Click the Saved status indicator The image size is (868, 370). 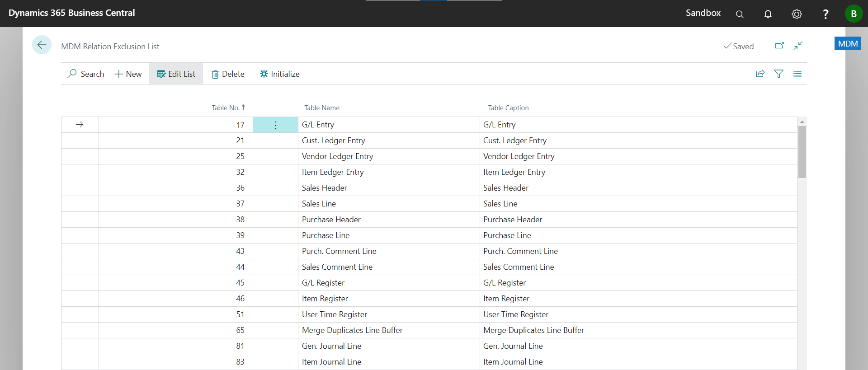coord(739,46)
